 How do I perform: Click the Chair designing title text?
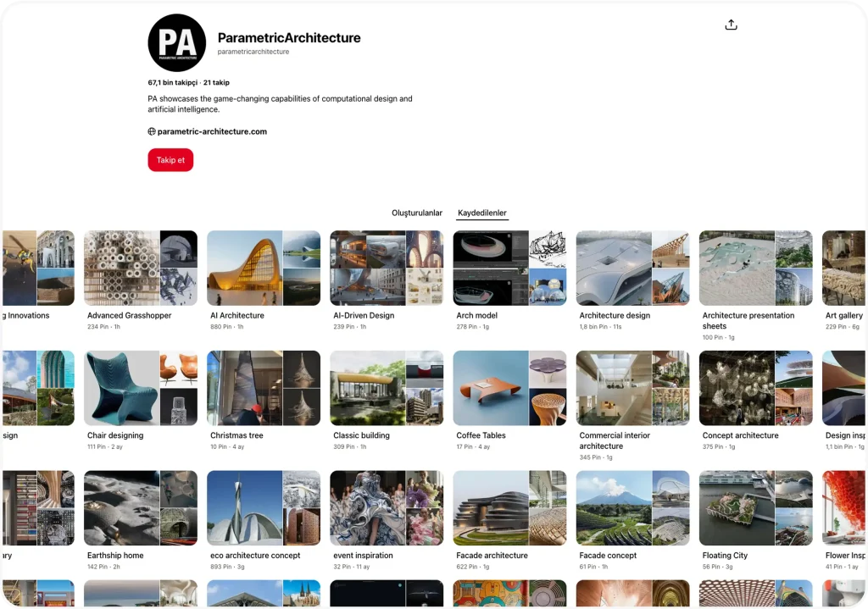[x=115, y=435]
